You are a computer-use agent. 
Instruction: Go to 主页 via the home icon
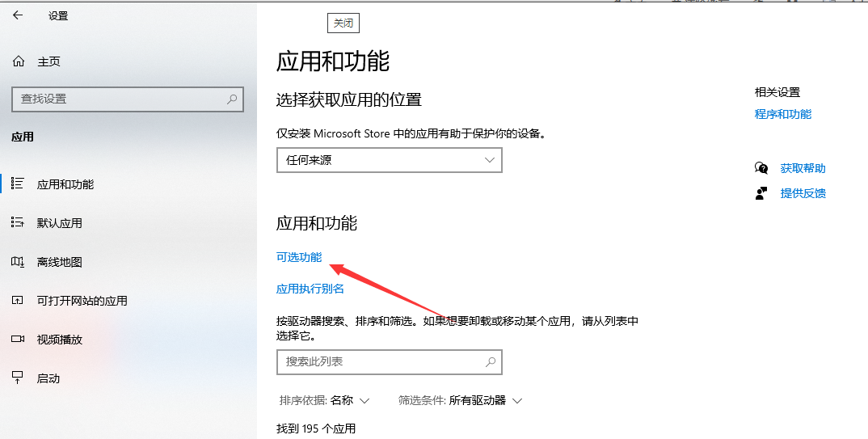point(19,61)
